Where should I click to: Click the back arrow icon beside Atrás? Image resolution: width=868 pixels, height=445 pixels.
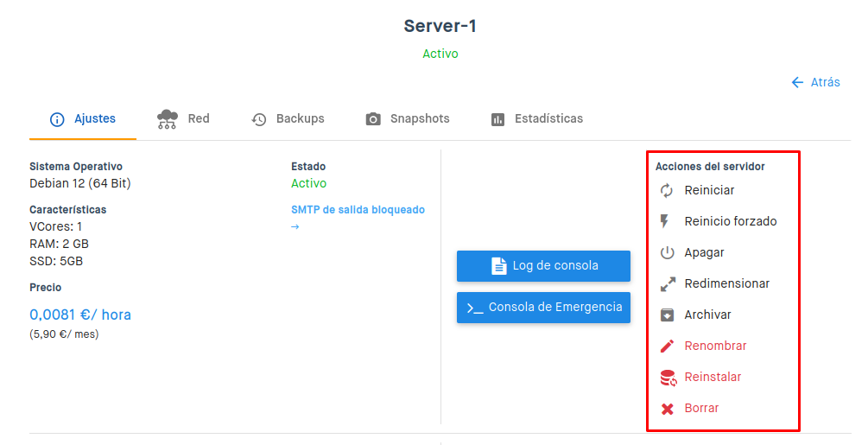point(797,82)
